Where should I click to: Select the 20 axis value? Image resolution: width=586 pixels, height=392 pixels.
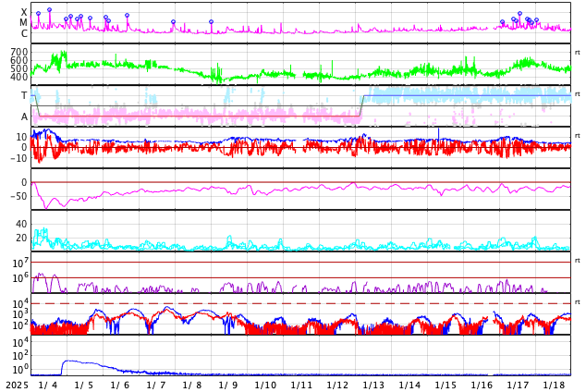(x=21, y=238)
